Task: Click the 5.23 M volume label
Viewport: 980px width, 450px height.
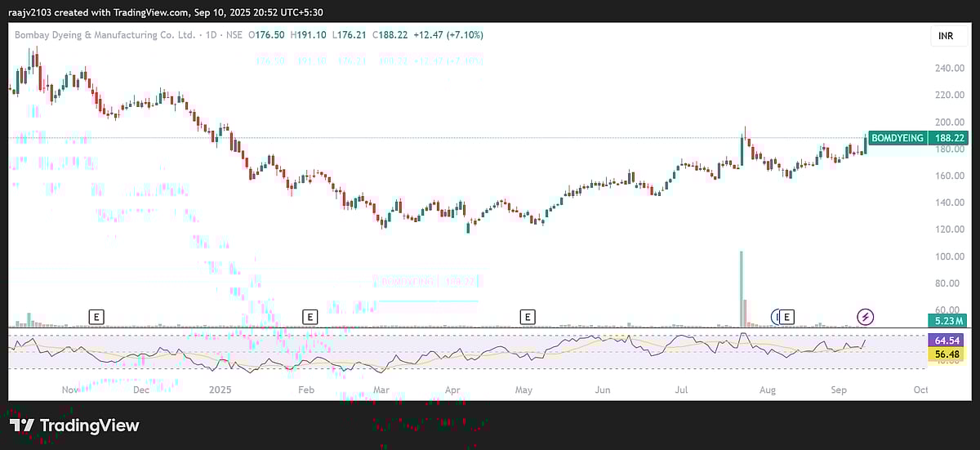Action: (948, 321)
